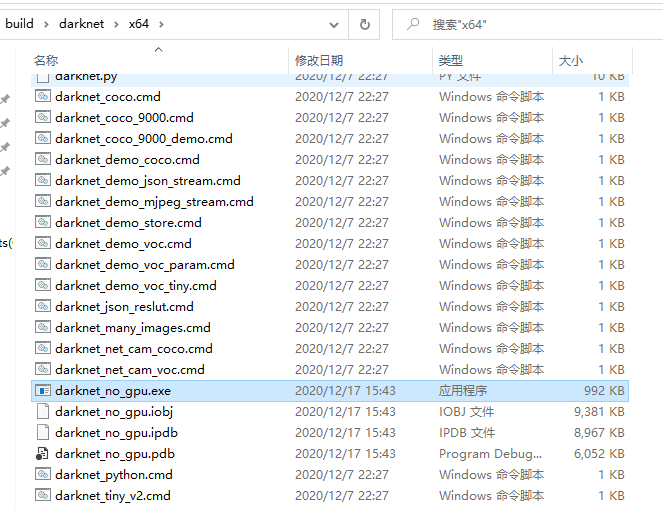
Task: Click the darknet_no_gpu.pdb debug file icon
Action: coord(42,453)
